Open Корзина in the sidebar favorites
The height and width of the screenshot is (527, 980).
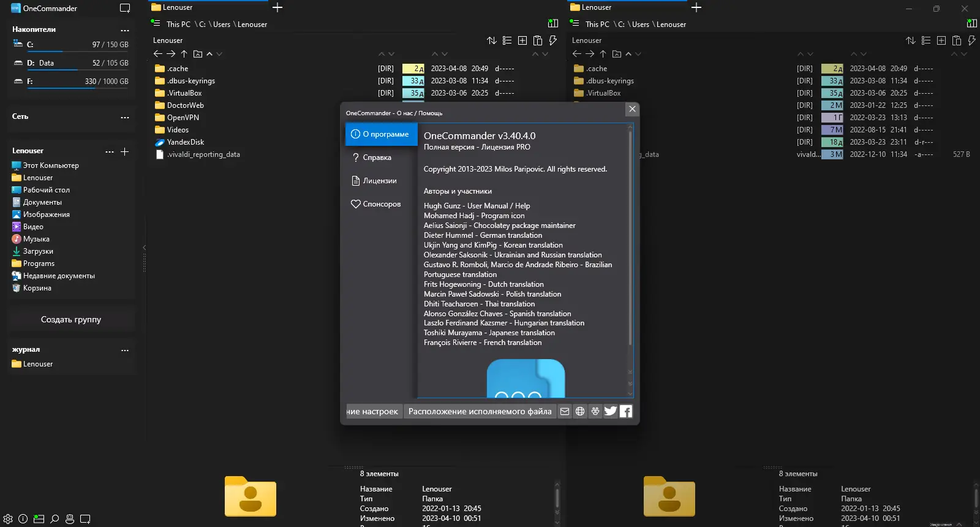point(37,288)
